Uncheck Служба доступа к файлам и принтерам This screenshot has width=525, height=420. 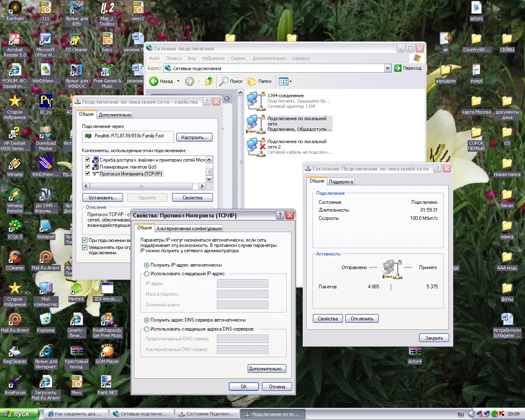87,160
